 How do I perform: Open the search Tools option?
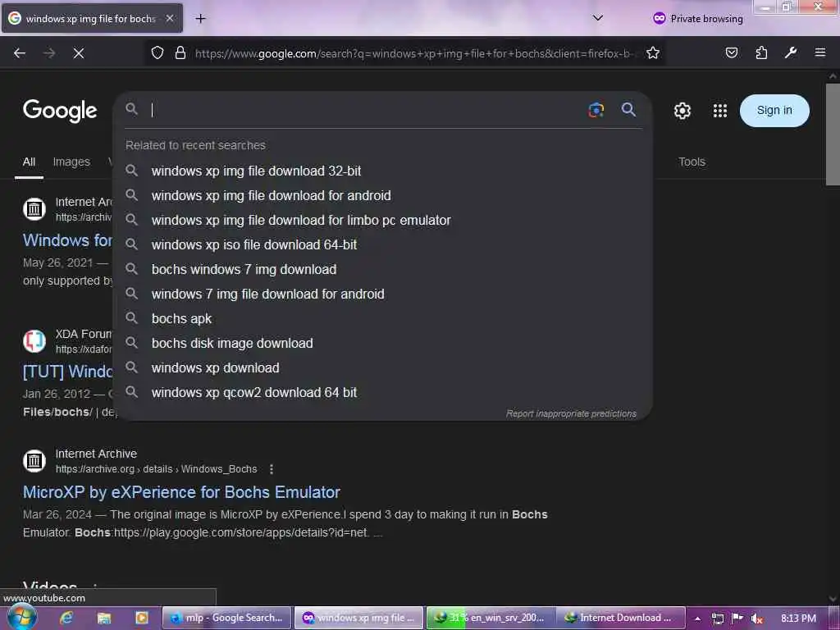click(692, 162)
